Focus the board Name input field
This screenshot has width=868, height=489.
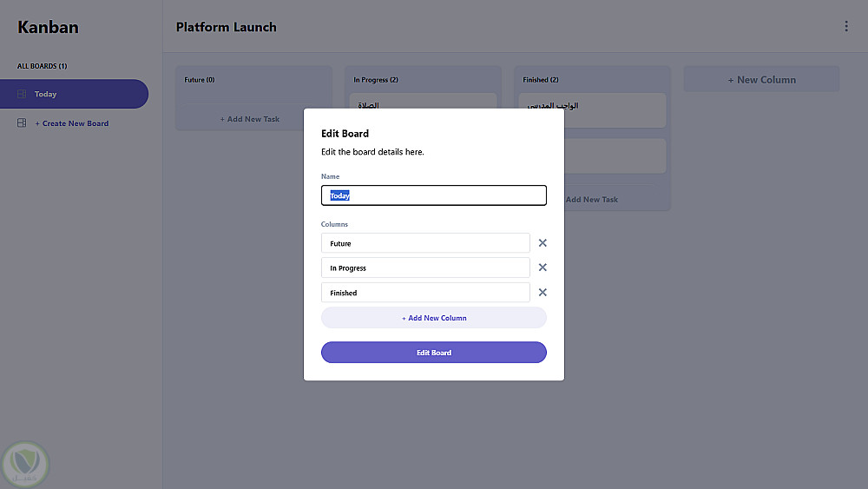pyautogui.click(x=434, y=195)
